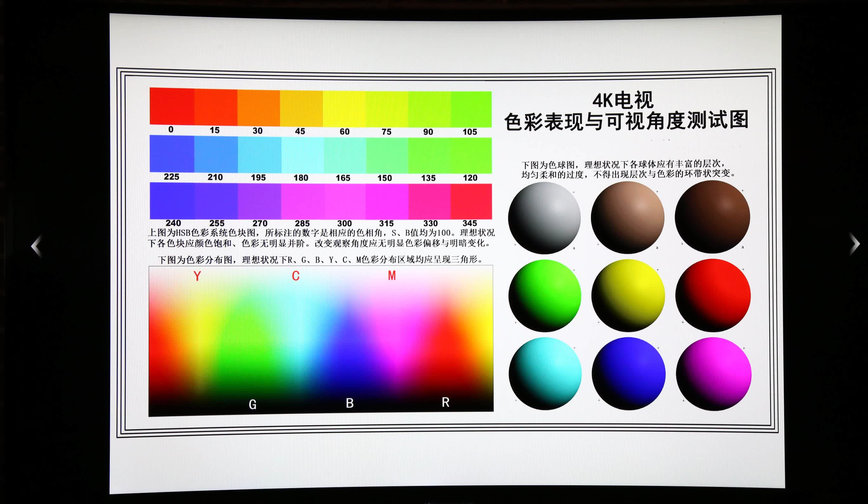868x504 pixels.
Task: Go to previous image with left arrow
Action: 36,246
